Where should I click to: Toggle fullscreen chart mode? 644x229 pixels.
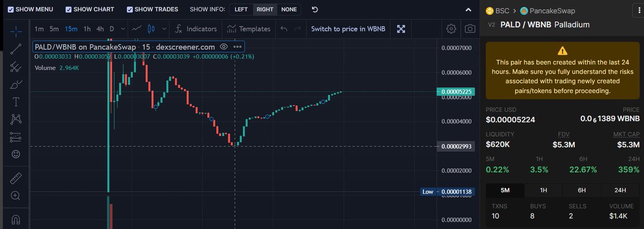(x=402, y=28)
